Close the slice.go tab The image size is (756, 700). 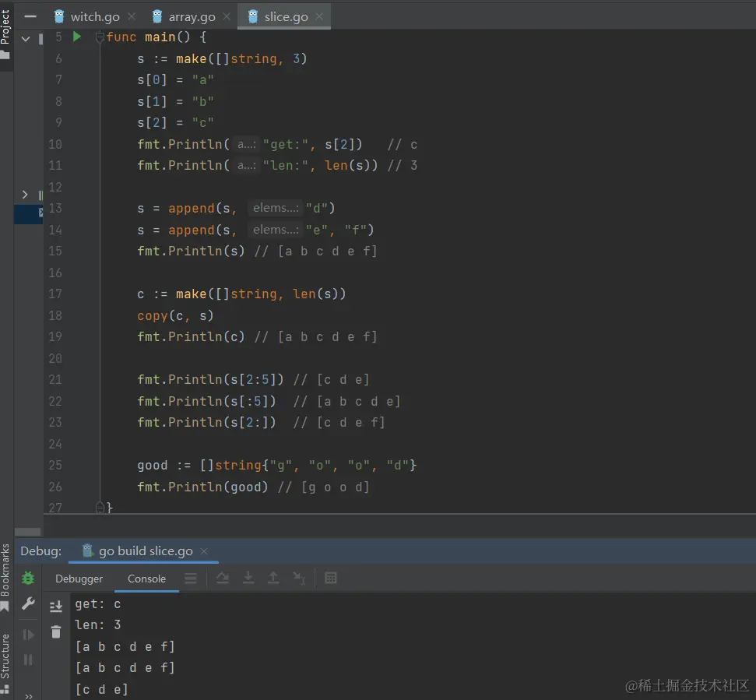click(319, 17)
